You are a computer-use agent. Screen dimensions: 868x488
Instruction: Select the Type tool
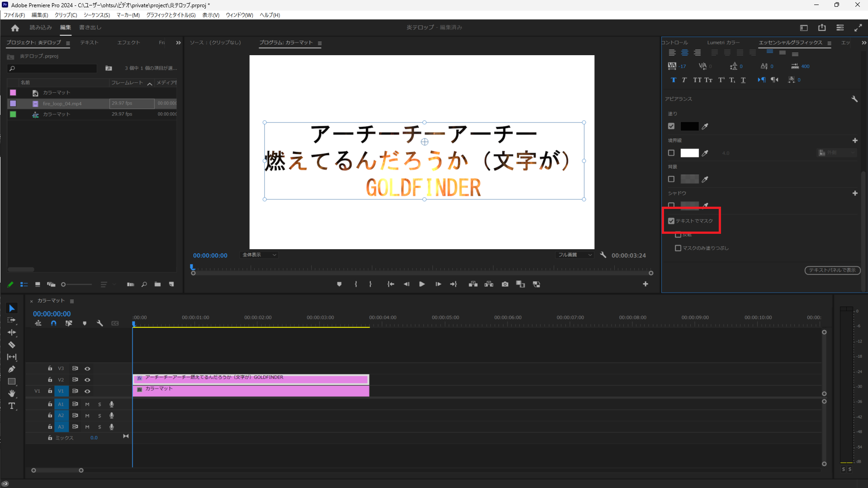tap(12, 406)
